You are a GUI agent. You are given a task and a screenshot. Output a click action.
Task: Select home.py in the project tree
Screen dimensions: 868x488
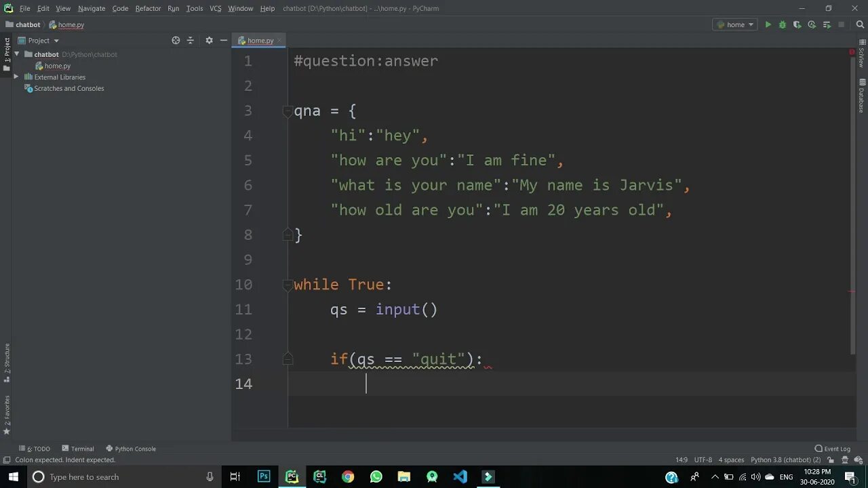58,66
